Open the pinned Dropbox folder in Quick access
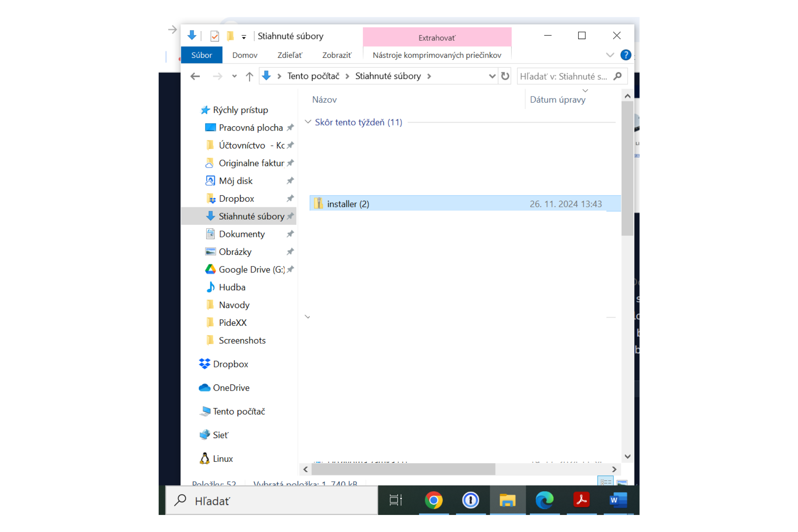Image resolution: width=798 pixels, height=532 pixels. click(x=236, y=199)
